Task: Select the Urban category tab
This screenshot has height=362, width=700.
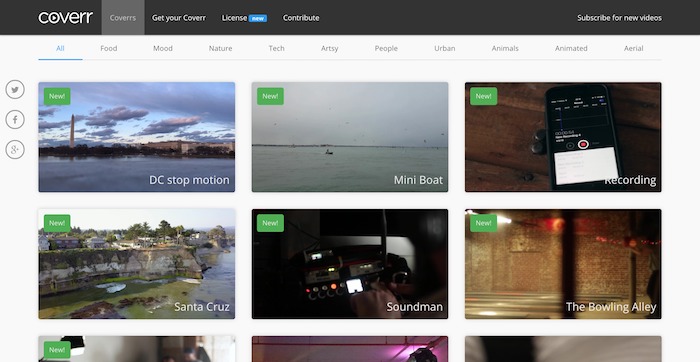Action: click(445, 48)
